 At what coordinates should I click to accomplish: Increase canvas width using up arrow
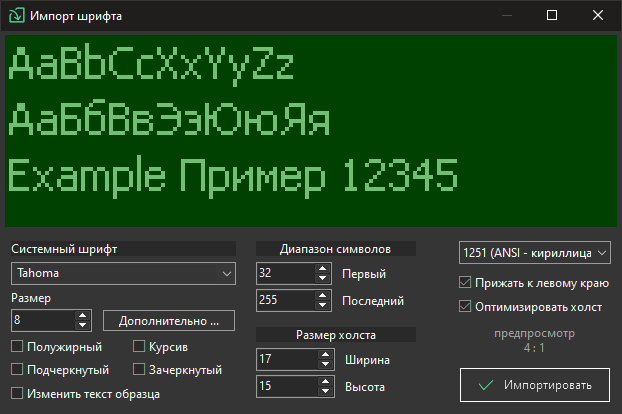(x=322, y=354)
